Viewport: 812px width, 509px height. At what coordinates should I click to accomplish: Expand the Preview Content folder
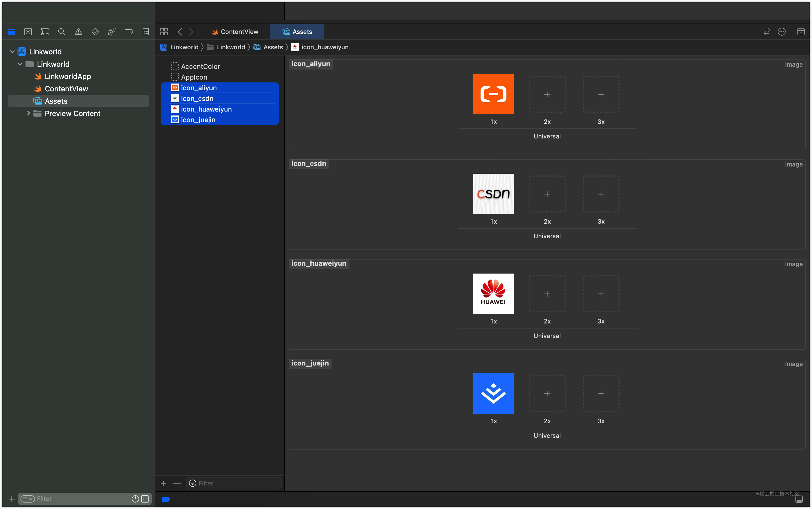point(28,114)
